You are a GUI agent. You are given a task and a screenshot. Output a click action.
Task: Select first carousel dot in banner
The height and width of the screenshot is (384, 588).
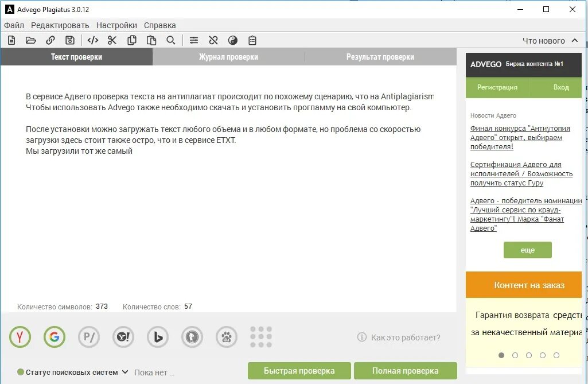tap(501, 355)
